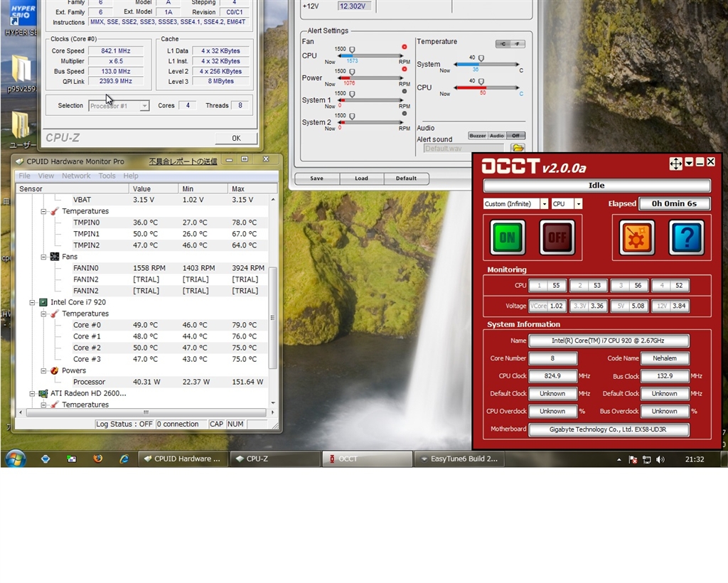Click the Windows Start orb

click(x=15, y=459)
